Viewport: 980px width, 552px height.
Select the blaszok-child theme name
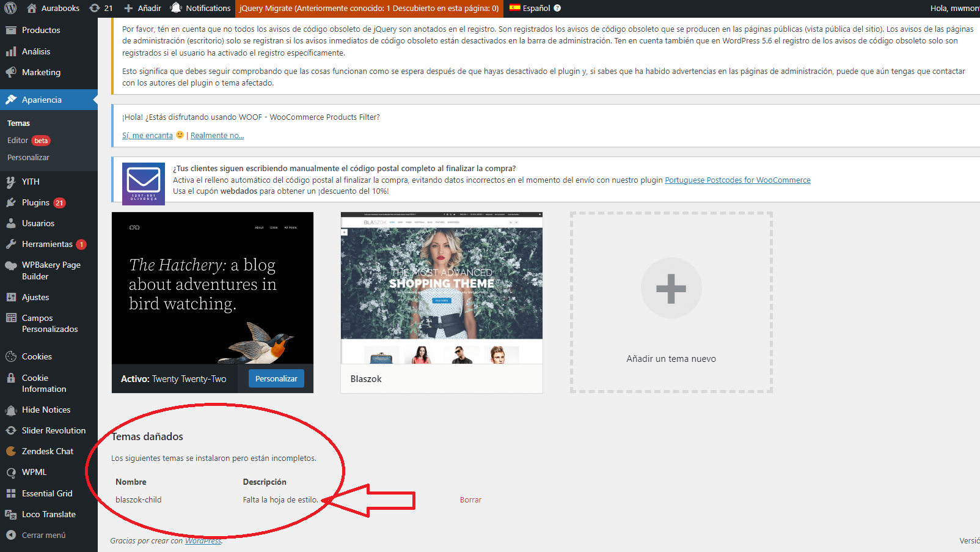139,500
